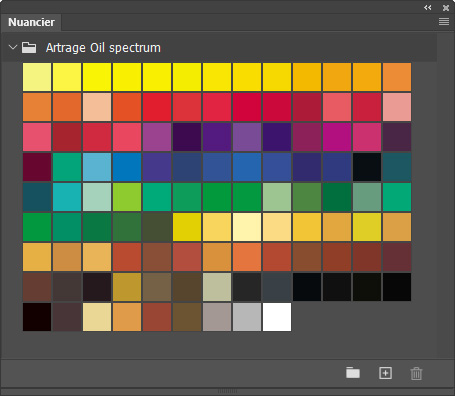The height and width of the screenshot is (396, 455).
Task: Select the Nuancier tab
Action: [31, 22]
